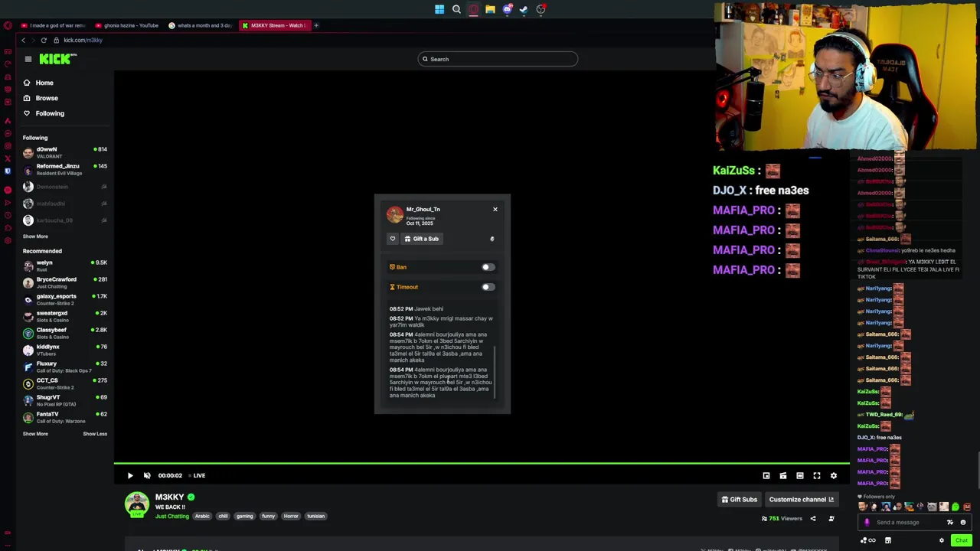
Task: Play the stream video
Action: coord(130,475)
